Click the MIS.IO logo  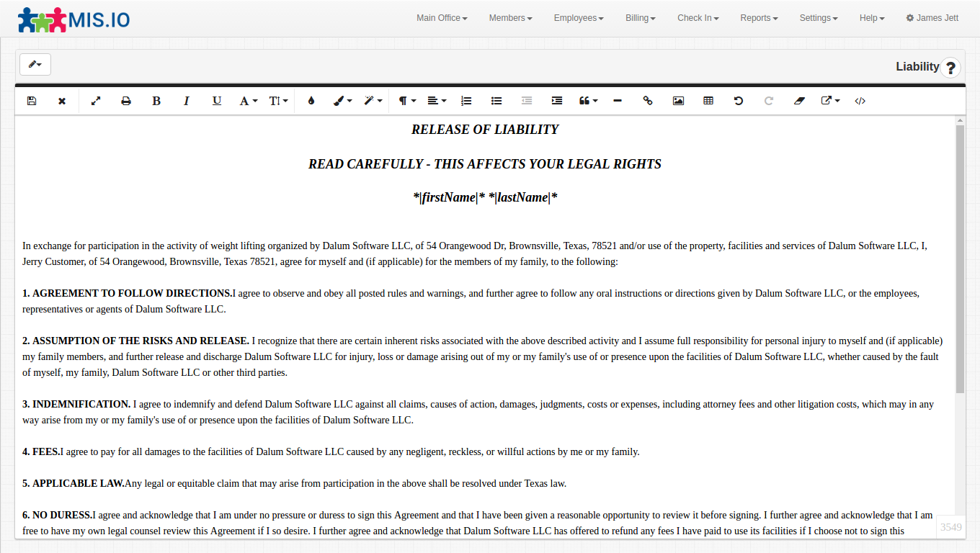(x=74, y=19)
